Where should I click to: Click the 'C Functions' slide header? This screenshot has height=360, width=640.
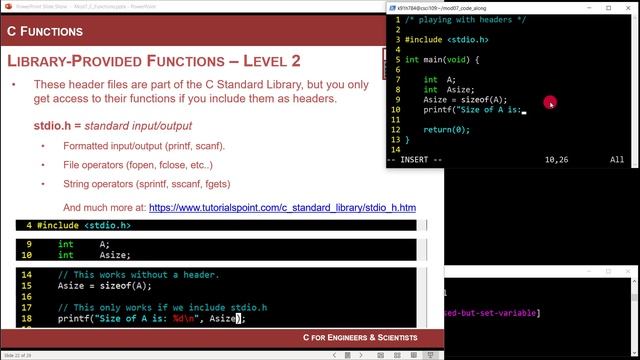pyautogui.click(x=45, y=31)
